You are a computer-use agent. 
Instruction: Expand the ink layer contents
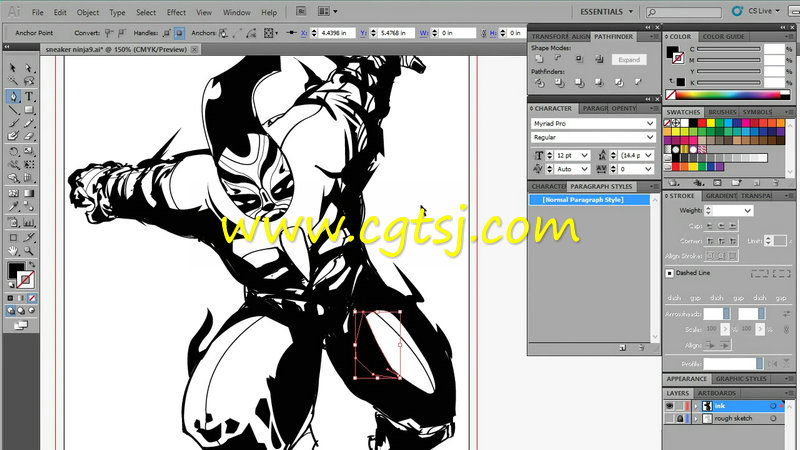pos(696,406)
